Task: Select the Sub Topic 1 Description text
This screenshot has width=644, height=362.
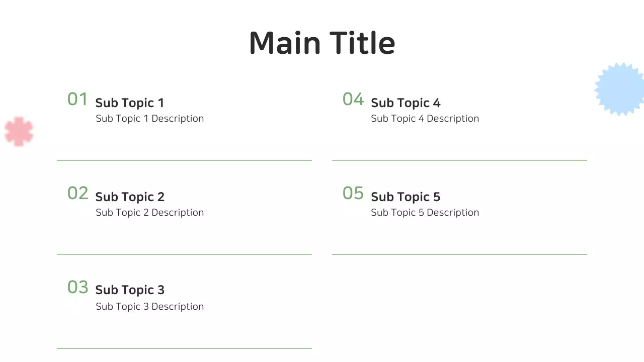Action: (149, 119)
